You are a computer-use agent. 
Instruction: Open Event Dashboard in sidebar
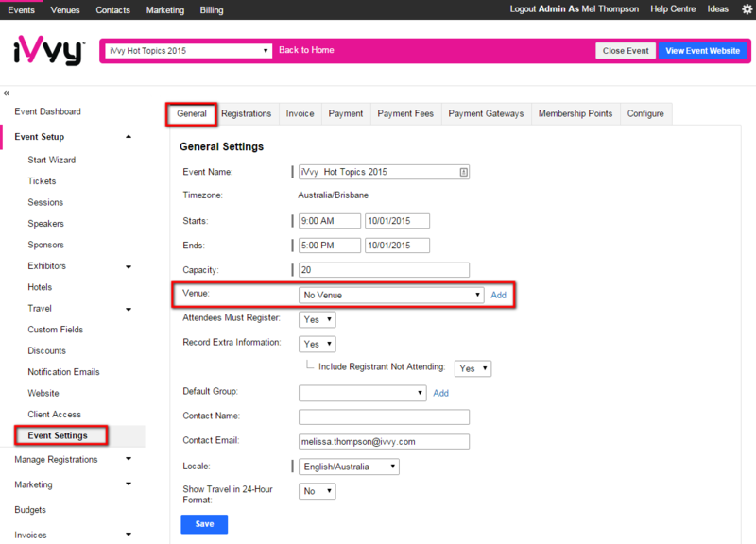[48, 111]
